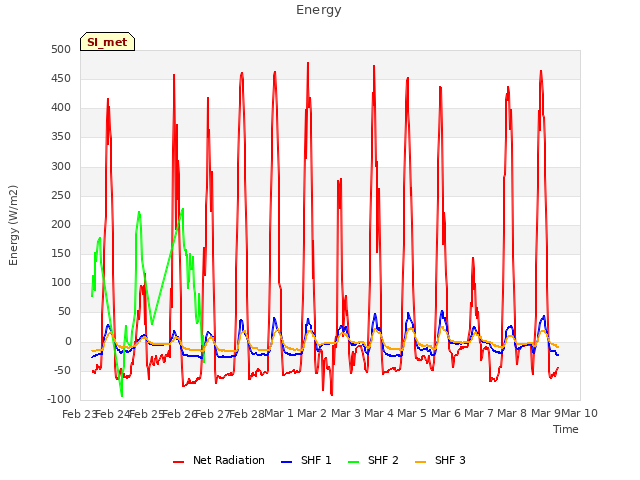640x480 pixels.
Task: Click the green SHF 2 legend swatch
Action: 353,462
